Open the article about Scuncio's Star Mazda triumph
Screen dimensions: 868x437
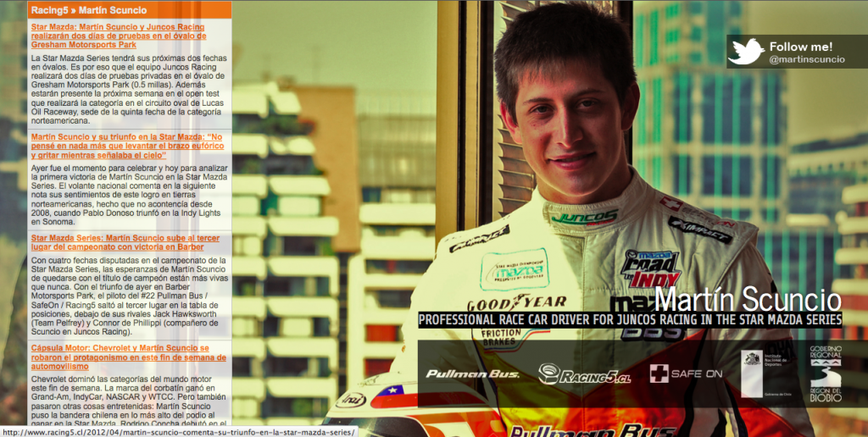pyautogui.click(x=127, y=146)
